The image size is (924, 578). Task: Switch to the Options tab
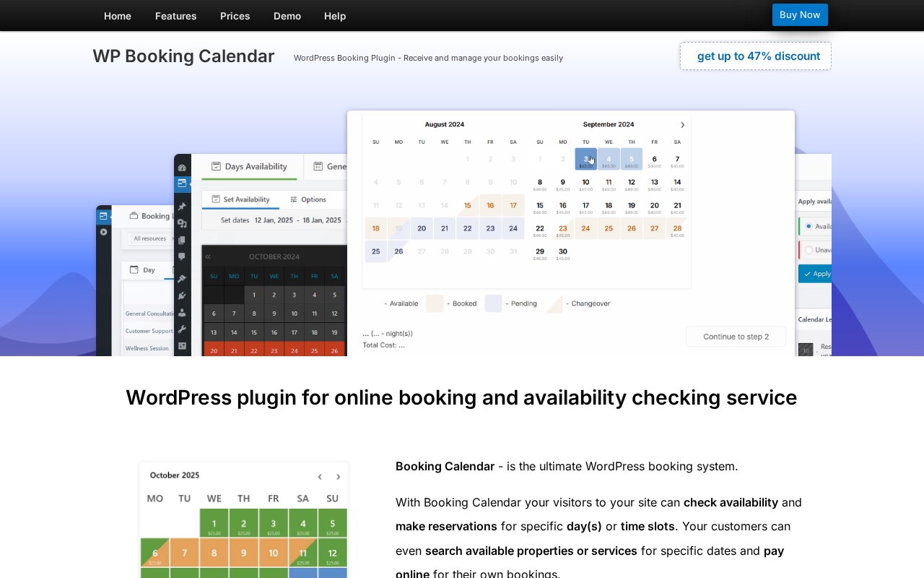point(308,199)
